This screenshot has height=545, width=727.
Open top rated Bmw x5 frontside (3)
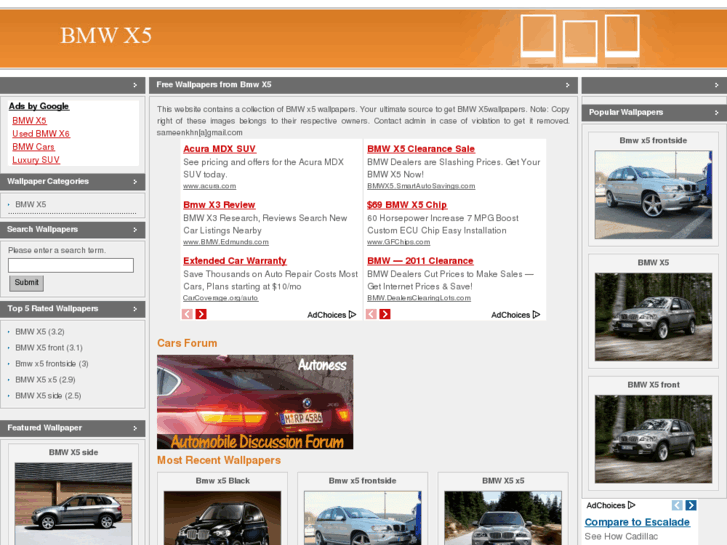(52, 364)
